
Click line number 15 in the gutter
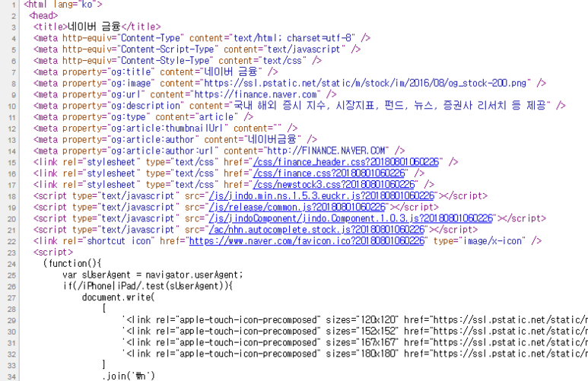pyautogui.click(x=12, y=163)
